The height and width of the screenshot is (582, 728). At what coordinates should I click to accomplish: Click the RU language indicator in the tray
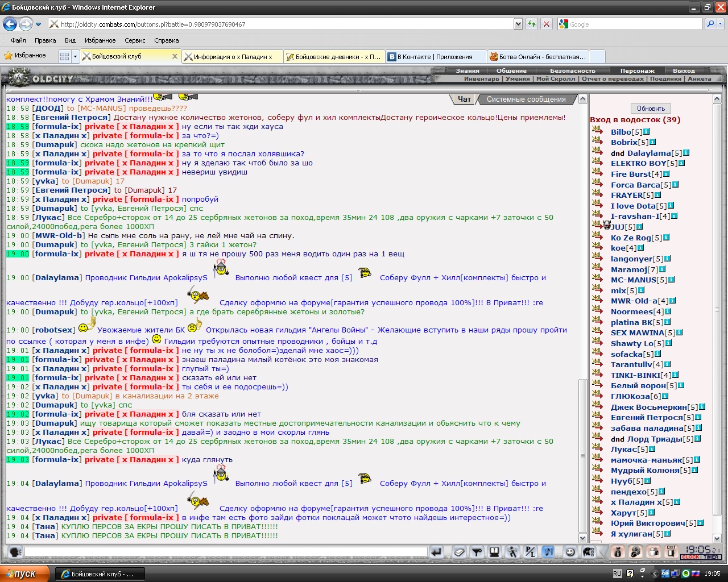coord(617,574)
